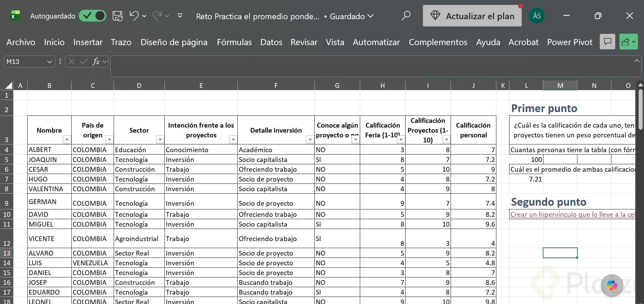Image resolution: width=644 pixels, height=304 pixels.
Task: Follow the Crear un hipervínculo link
Action: click(x=572, y=214)
